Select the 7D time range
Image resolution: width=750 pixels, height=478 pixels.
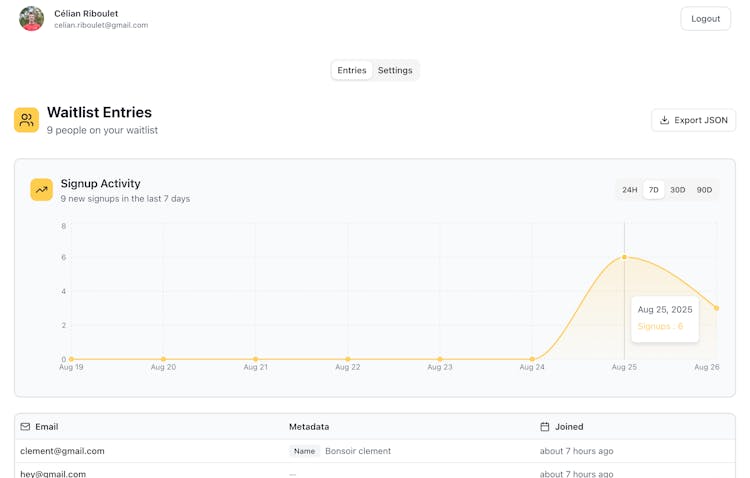(x=654, y=190)
